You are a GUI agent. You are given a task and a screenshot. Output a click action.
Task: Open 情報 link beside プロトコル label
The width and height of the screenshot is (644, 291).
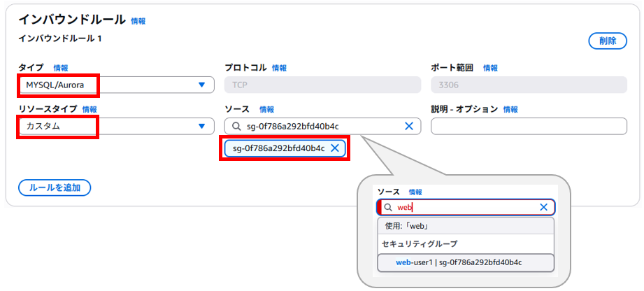click(279, 68)
